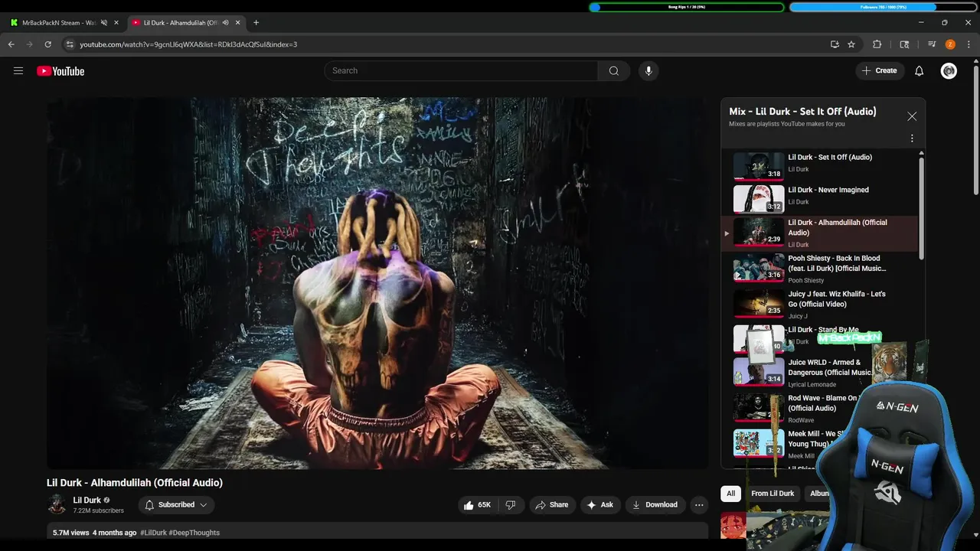The image size is (980, 551).
Task: Open the YouTube account avatar menu
Action: (x=949, y=70)
